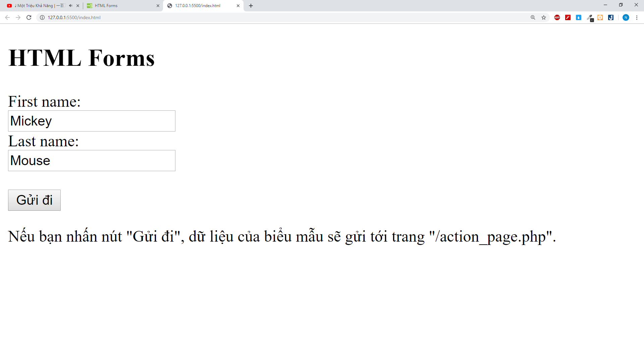This screenshot has height=349, width=644.
Task: Bookmark this page with the star icon
Action: 544,17
